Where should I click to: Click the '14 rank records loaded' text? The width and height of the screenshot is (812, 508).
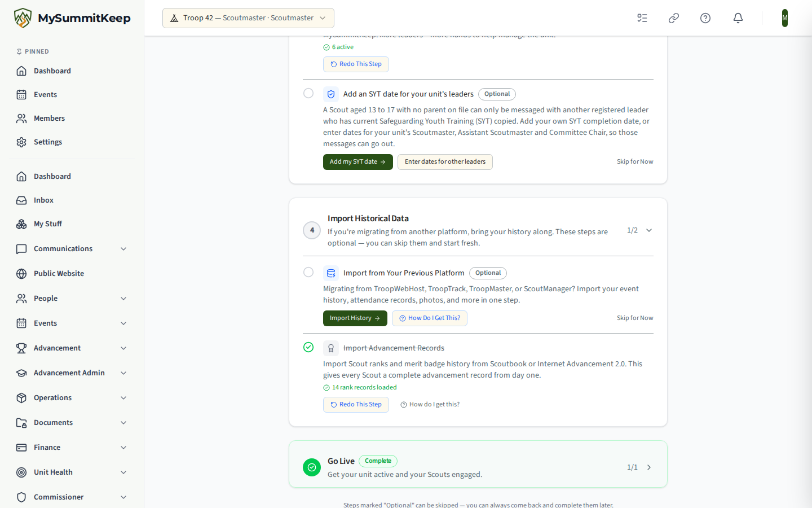tap(364, 388)
